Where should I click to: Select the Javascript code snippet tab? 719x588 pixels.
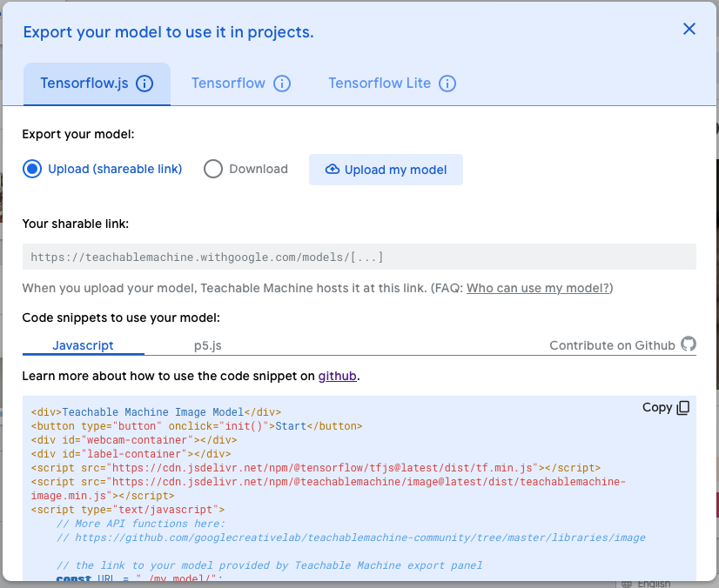click(83, 345)
